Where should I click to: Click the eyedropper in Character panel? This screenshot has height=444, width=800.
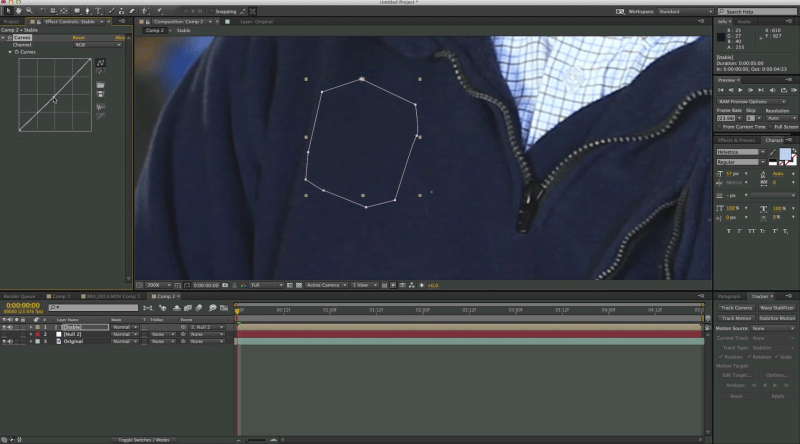tap(773, 152)
